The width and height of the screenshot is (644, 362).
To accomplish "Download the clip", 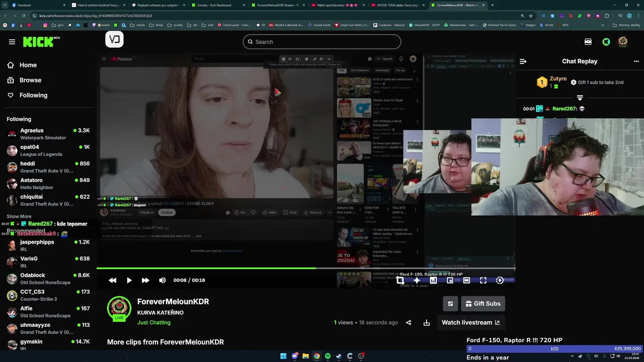I will pyautogui.click(x=427, y=323).
